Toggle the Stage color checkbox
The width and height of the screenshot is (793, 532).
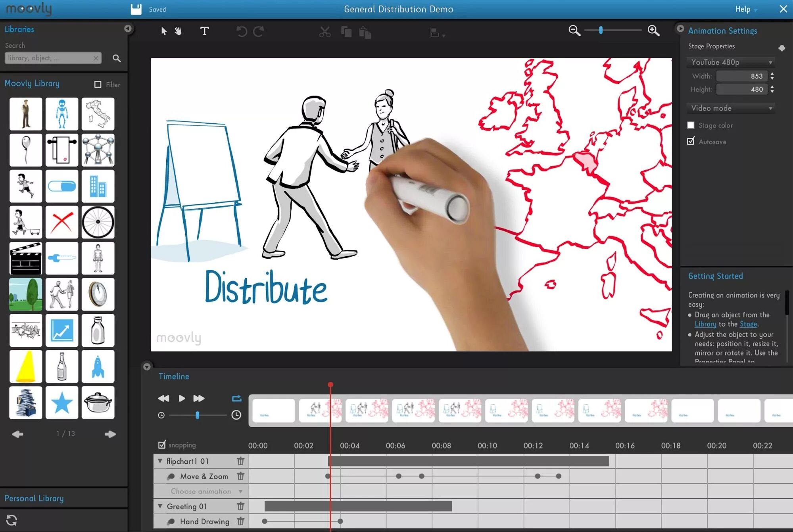tap(690, 125)
